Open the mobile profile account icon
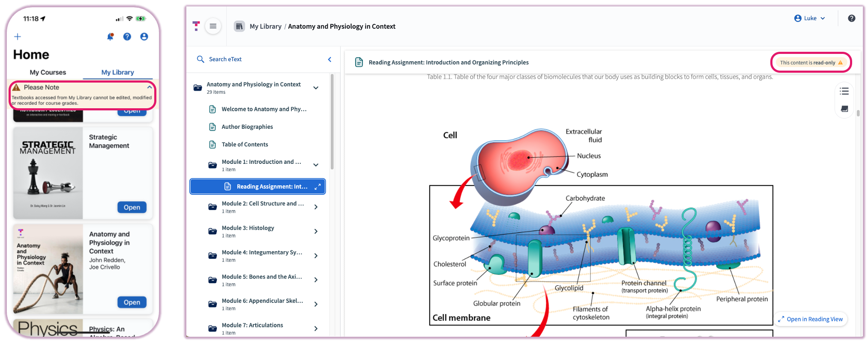Screen dimensions: 868x344 coord(144,37)
